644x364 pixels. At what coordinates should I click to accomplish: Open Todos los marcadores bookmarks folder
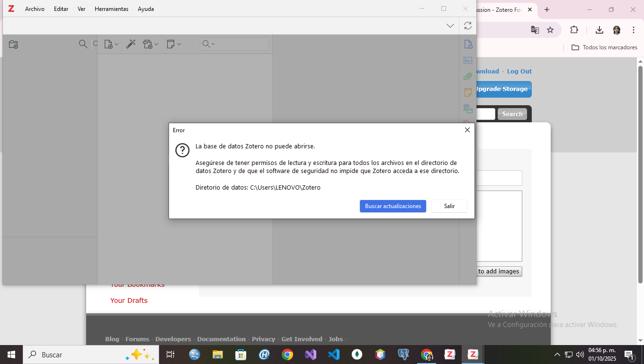click(x=604, y=47)
